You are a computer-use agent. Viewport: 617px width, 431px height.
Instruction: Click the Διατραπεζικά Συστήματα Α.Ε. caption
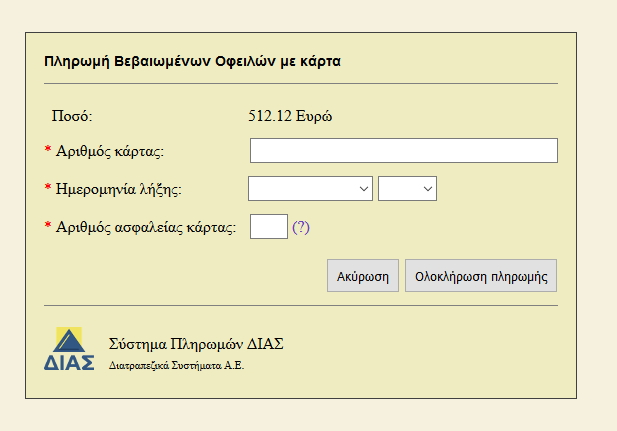pos(176,366)
